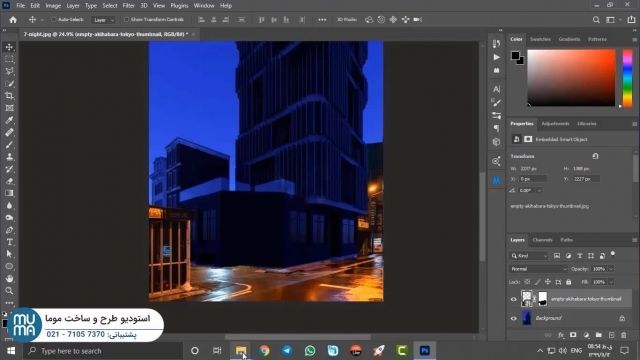Click the layer mask thumbnail

click(x=542, y=299)
